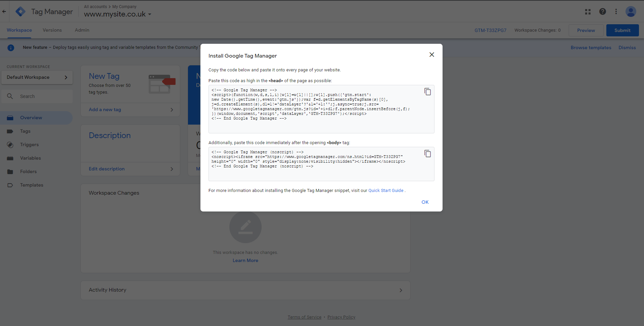Click the Description card heading
Viewport: 644px width, 326px height.
(110, 136)
